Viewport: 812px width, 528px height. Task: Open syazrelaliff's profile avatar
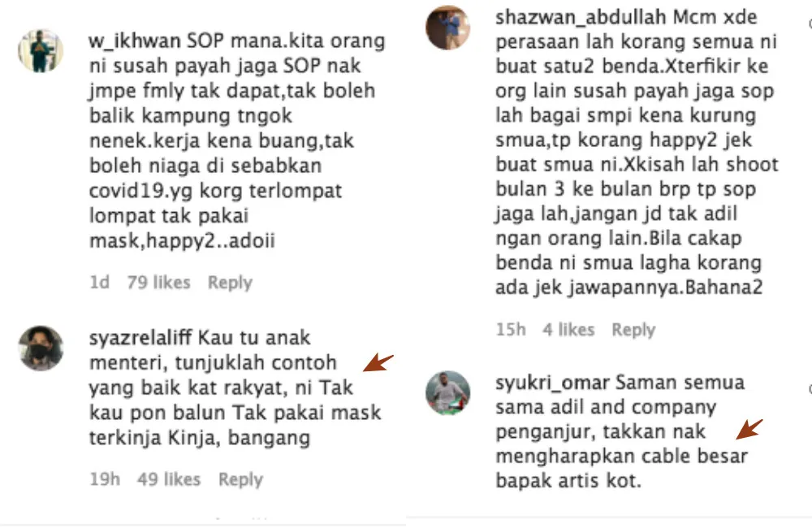[x=41, y=348]
